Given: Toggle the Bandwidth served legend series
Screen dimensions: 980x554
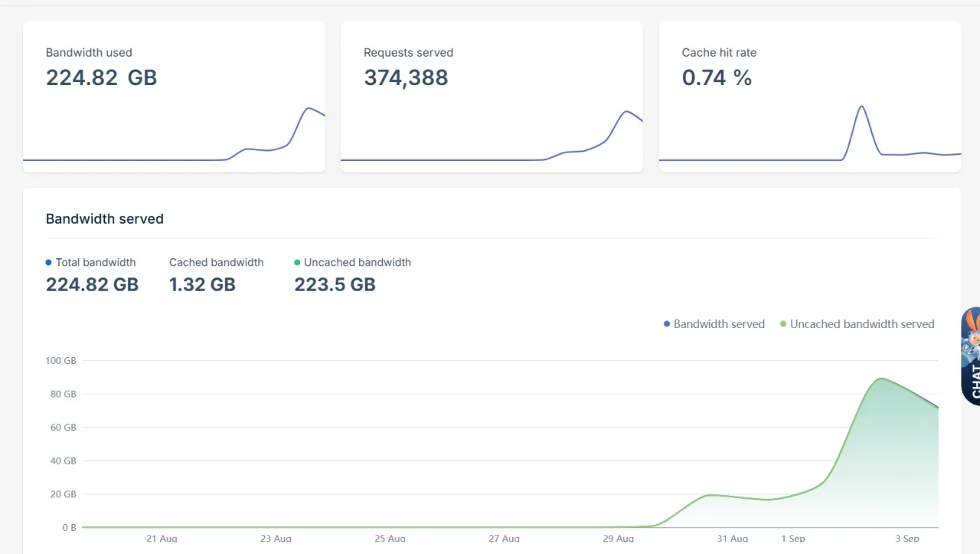Looking at the screenshot, I should pos(714,324).
